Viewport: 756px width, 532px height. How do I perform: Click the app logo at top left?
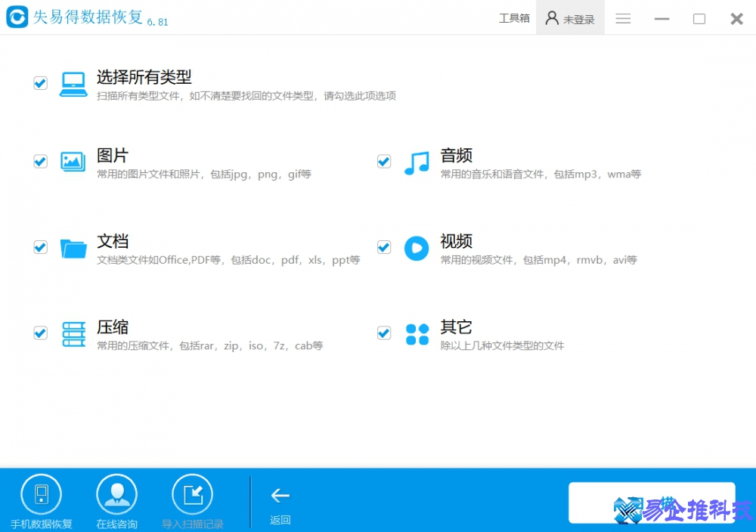tap(17, 17)
